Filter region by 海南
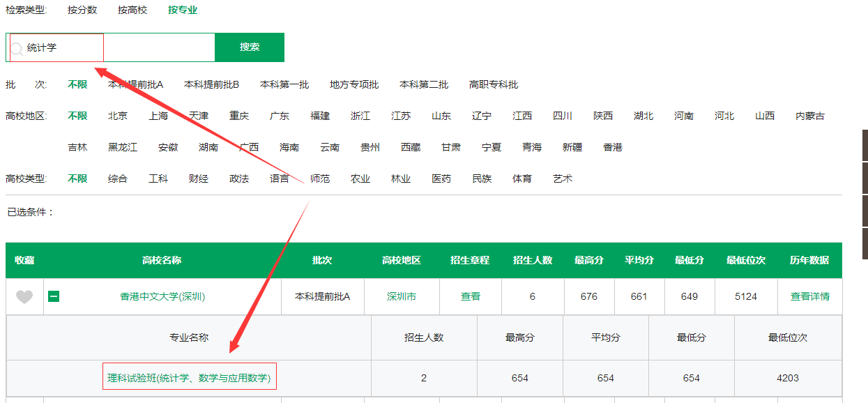 [289, 147]
